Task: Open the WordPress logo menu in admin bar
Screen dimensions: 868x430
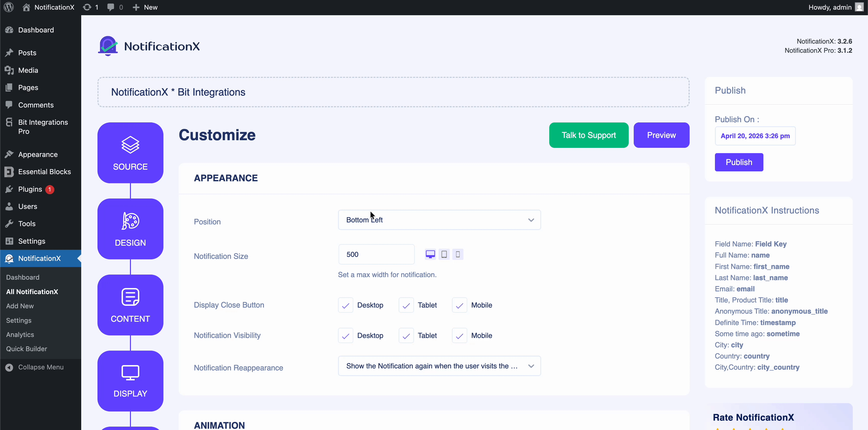Action: (x=8, y=7)
